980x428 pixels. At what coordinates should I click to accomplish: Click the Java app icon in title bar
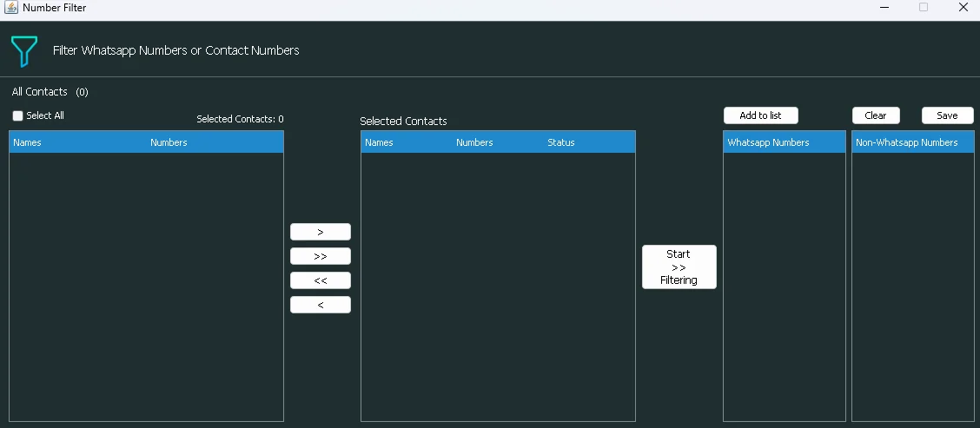10,8
